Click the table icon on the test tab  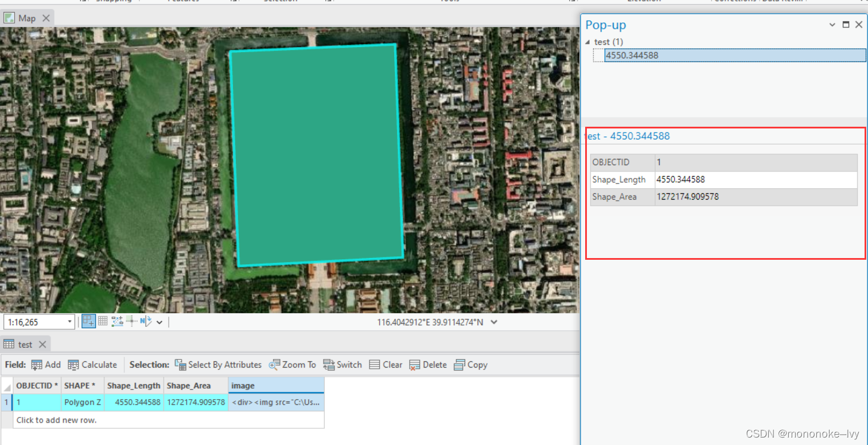tap(9, 345)
